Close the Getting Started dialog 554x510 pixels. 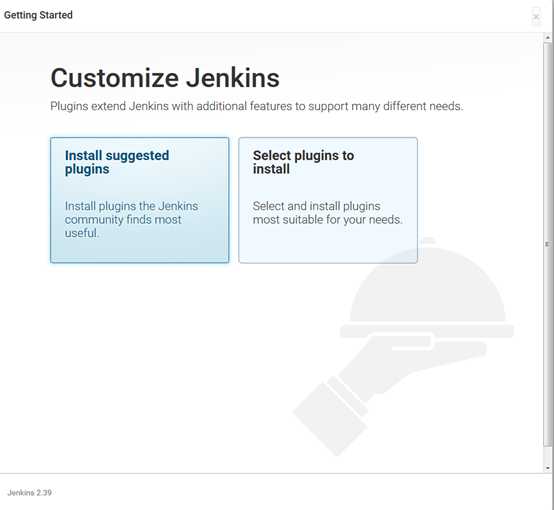[x=536, y=17]
